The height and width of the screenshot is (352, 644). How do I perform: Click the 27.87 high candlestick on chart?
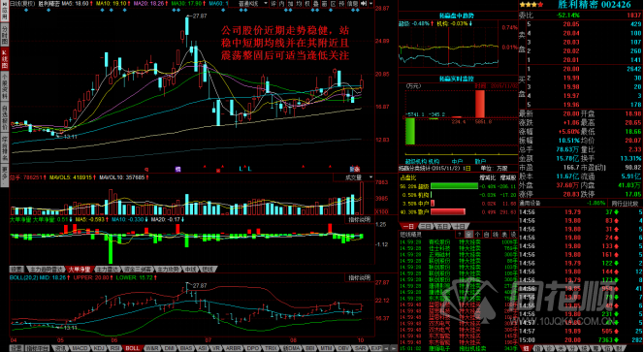tap(187, 29)
